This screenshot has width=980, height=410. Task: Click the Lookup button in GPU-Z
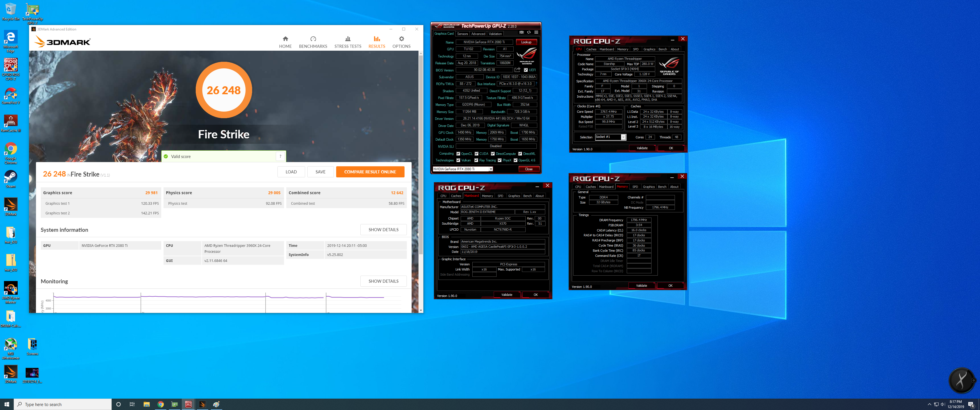(x=526, y=42)
